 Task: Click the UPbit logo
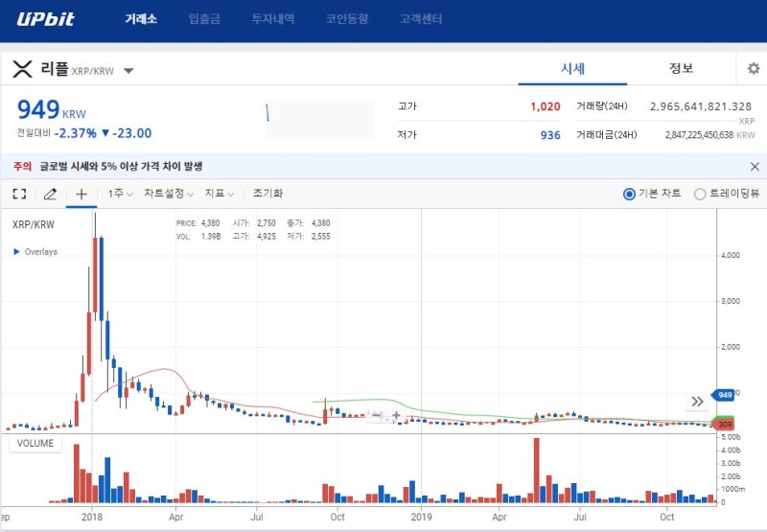pos(45,19)
